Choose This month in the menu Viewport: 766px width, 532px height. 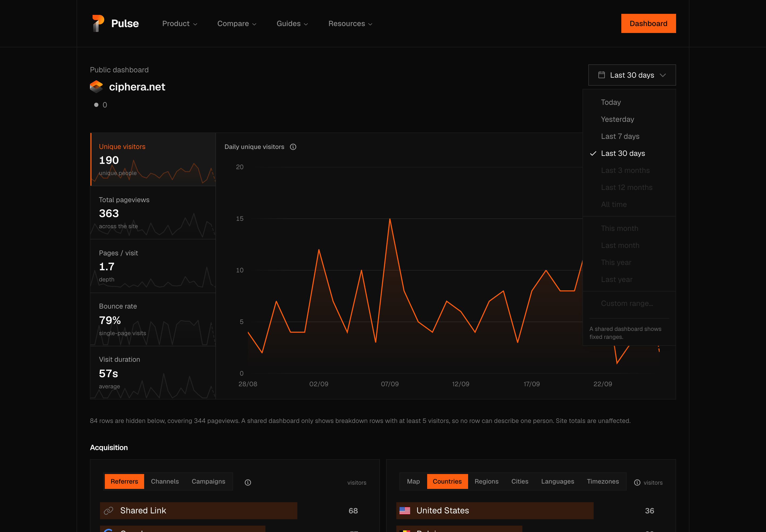pos(629,228)
